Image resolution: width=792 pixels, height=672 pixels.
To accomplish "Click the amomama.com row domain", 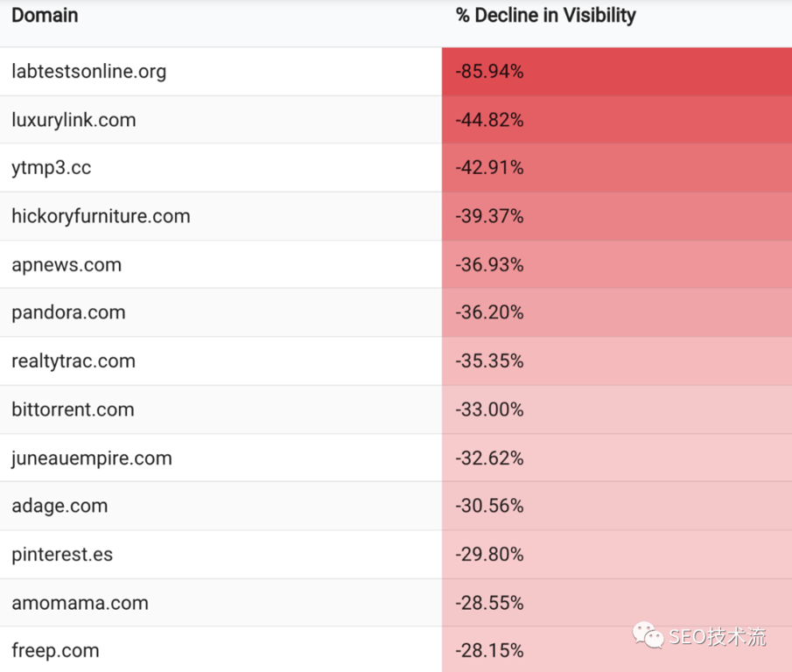I will (80, 603).
